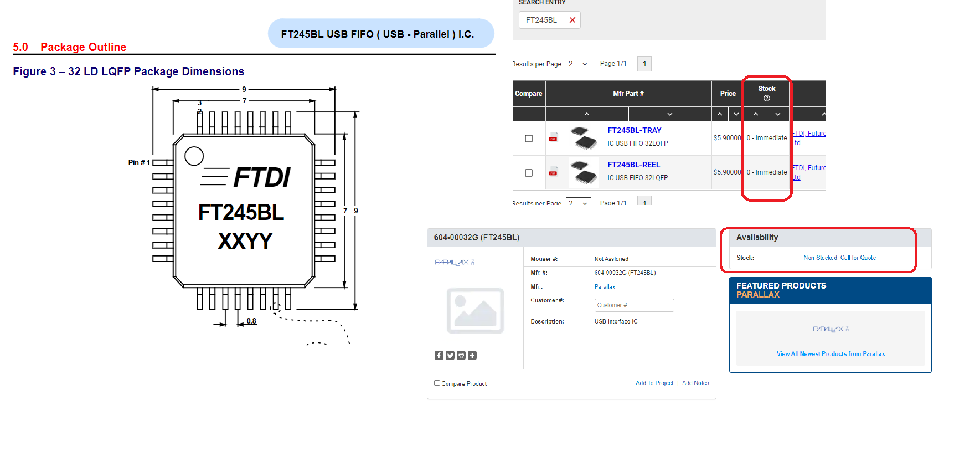The image size is (980, 451).
Task: Click the USB Interface IC description text
Action: (x=616, y=321)
